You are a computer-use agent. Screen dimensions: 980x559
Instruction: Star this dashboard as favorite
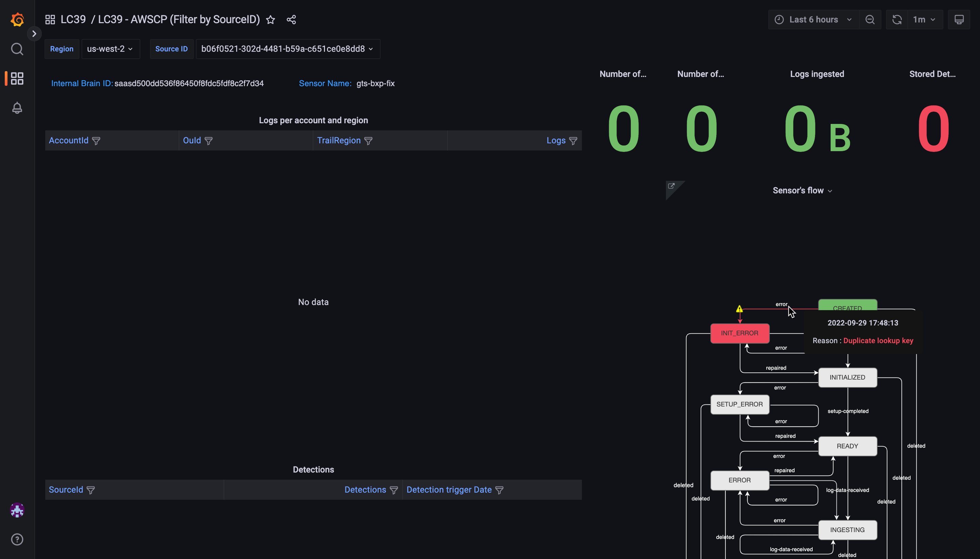[271, 20]
